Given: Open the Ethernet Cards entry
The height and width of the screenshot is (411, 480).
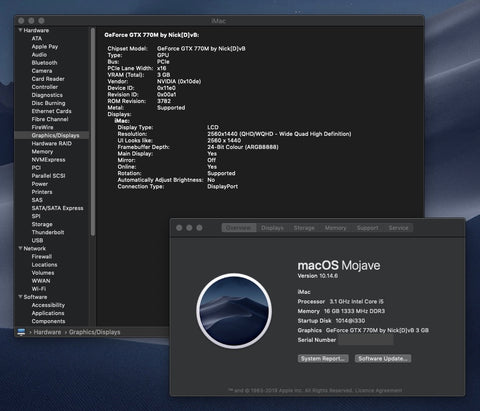Looking at the screenshot, I should tap(51, 111).
